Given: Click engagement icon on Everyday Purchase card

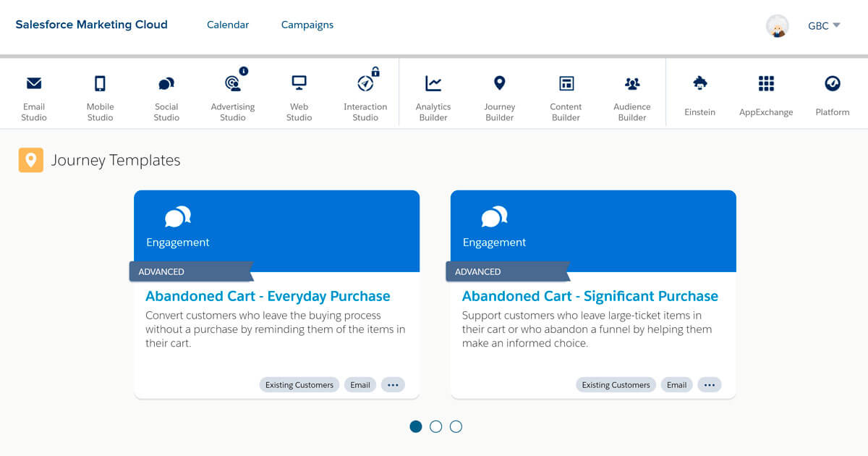Looking at the screenshot, I should [178, 216].
